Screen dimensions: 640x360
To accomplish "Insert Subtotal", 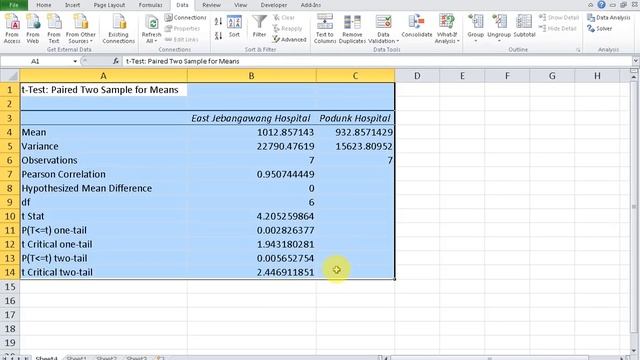I will pos(524,27).
